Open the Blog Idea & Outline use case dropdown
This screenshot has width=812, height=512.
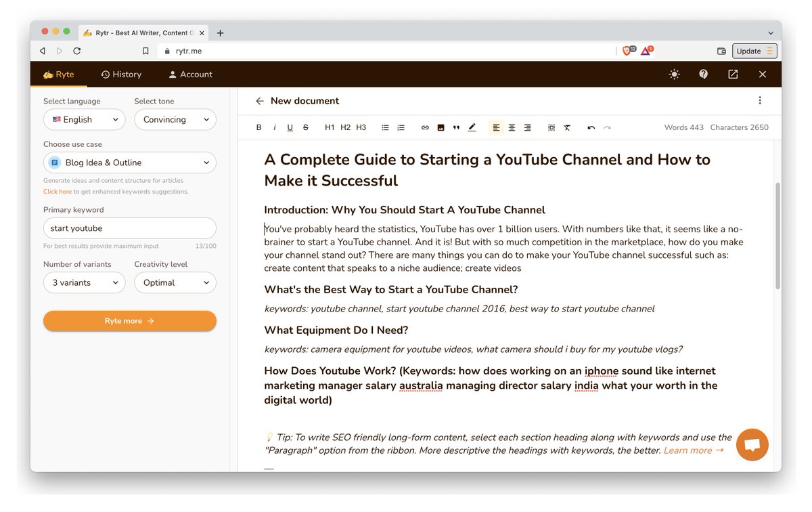[x=130, y=163]
